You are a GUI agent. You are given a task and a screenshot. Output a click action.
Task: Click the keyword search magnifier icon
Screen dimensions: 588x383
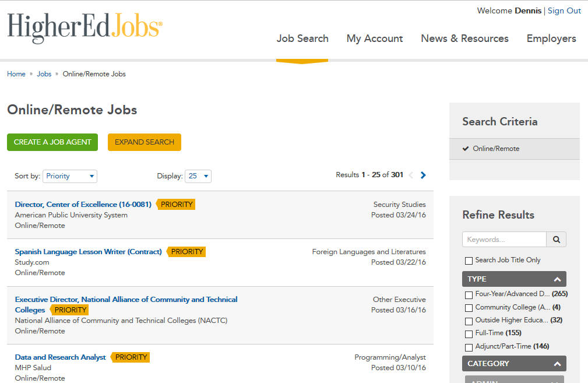[x=557, y=239]
